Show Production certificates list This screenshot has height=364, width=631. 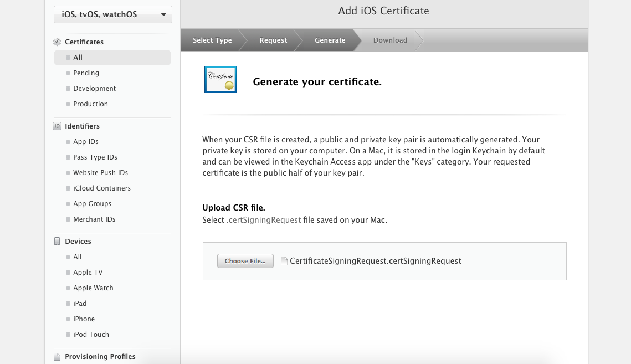pos(90,104)
